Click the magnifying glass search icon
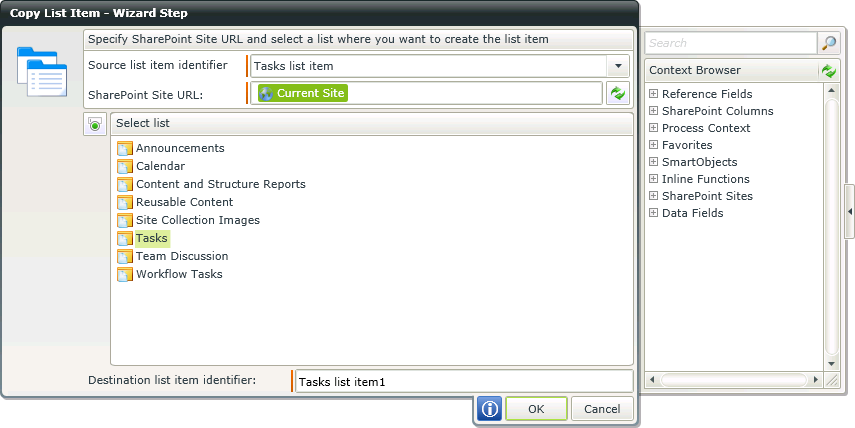Viewport: 855px width, 428px height. pyautogui.click(x=828, y=43)
